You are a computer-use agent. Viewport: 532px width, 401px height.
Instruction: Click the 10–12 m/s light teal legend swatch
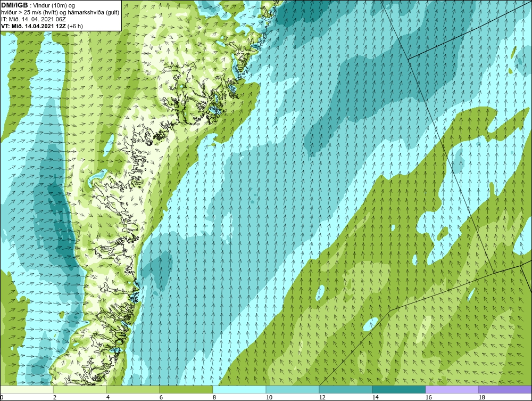coord(293,389)
